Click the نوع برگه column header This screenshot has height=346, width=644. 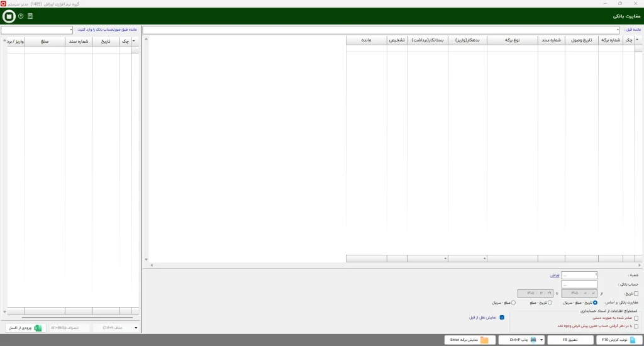(512, 40)
